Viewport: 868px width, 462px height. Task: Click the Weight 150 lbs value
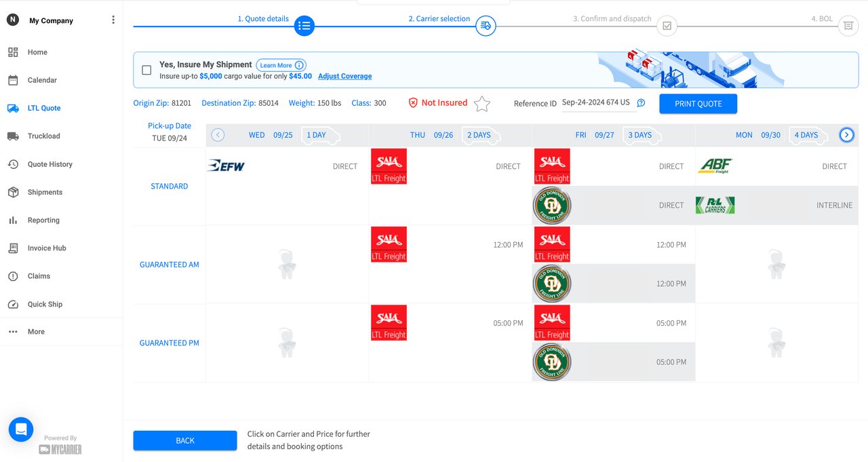tap(330, 103)
